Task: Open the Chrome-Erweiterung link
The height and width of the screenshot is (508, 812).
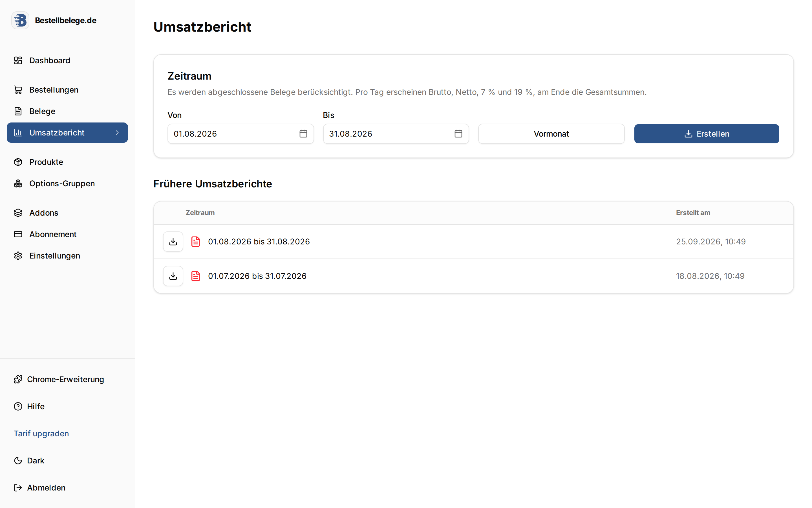Action: tap(59, 379)
